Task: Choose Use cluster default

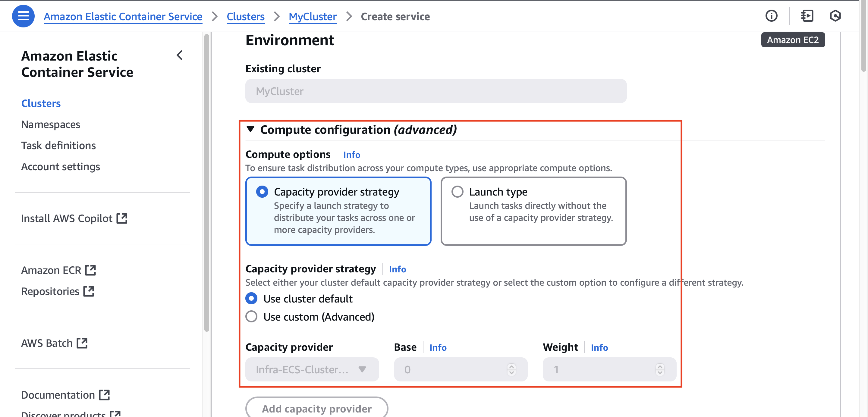Action: (251, 298)
